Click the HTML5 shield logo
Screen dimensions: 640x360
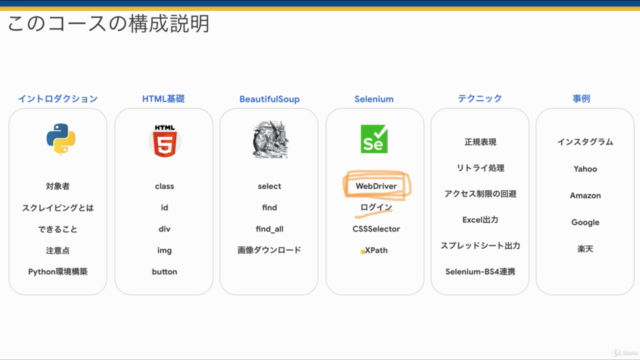click(164, 141)
